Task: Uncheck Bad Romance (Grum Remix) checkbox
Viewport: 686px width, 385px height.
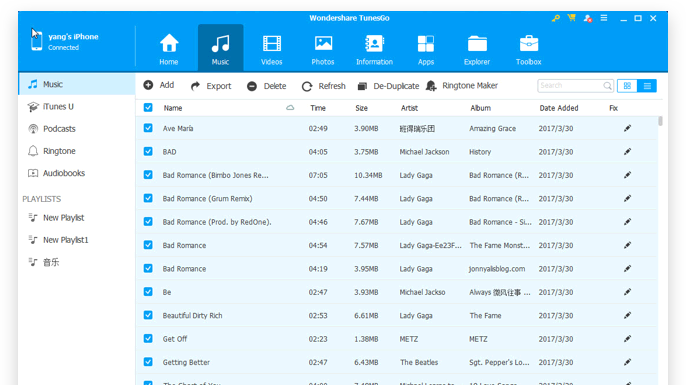Action: pyautogui.click(x=148, y=198)
